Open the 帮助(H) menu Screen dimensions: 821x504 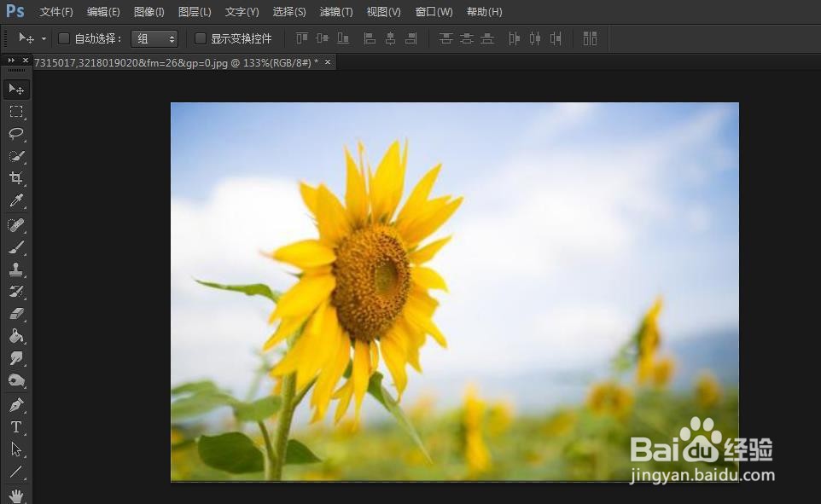tap(485, 12)
